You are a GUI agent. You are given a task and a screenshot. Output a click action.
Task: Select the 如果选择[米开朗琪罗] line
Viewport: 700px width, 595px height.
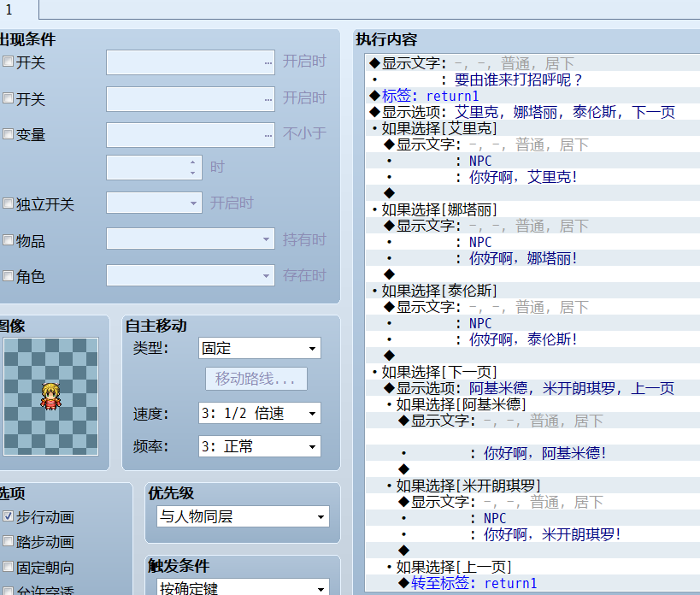click(532, 486)
